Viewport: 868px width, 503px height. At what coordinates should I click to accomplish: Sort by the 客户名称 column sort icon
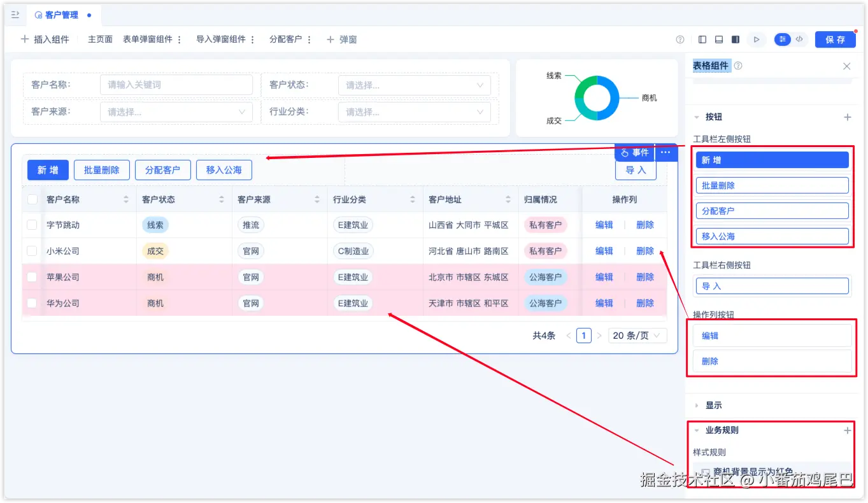(126, 199)
